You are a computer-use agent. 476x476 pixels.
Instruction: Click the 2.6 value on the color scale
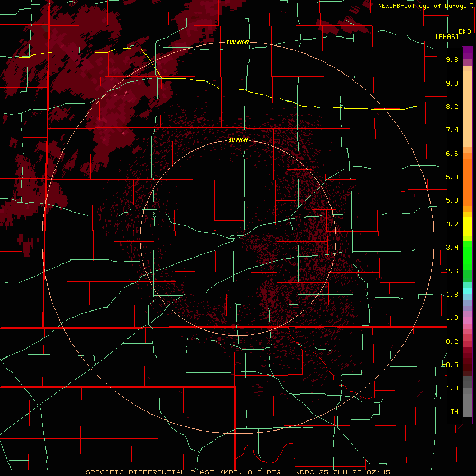[x=452, y=271]
